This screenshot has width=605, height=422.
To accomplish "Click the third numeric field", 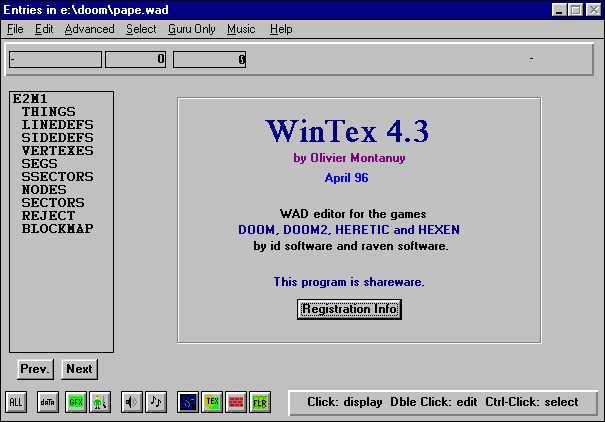I will pos(210,59).
